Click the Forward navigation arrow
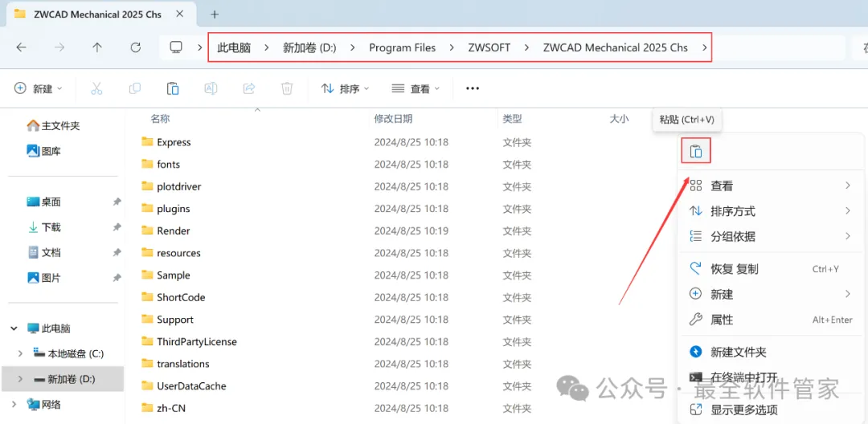 [x=59, y=47]
